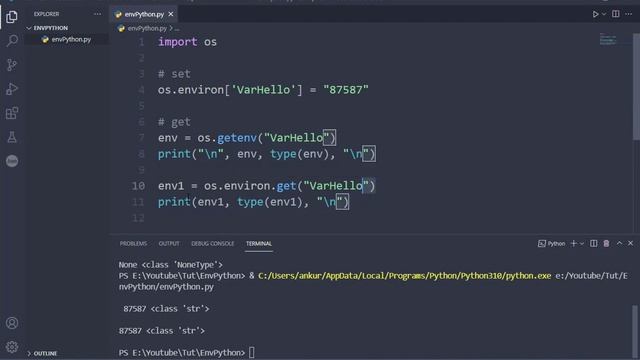
Task: Close the envPython.py editor tab
Action: pos(171,14)
